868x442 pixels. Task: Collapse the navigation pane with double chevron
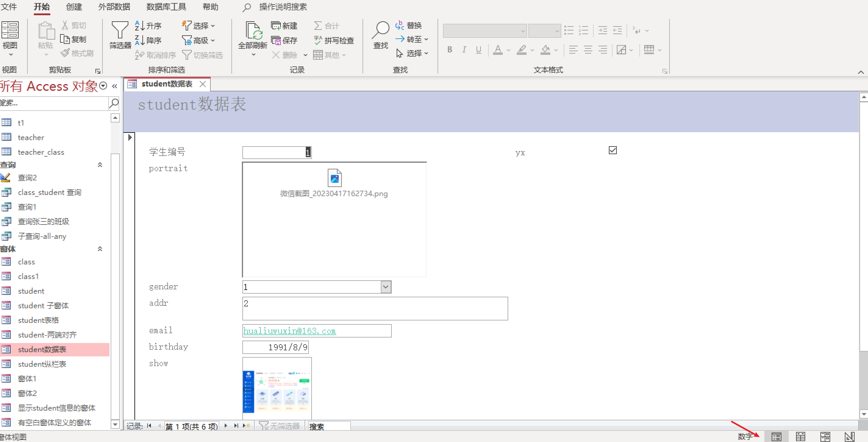pyautogui.click(x=115, y=86)
